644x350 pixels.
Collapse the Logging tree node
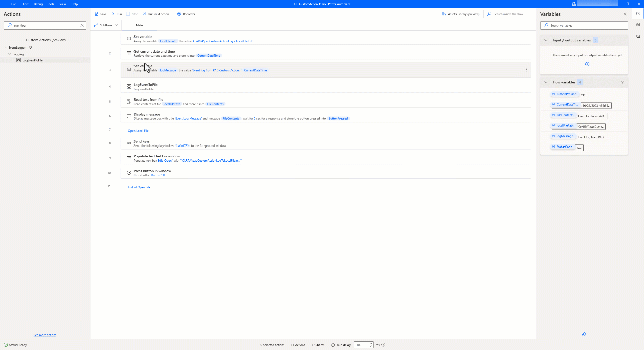10,54
